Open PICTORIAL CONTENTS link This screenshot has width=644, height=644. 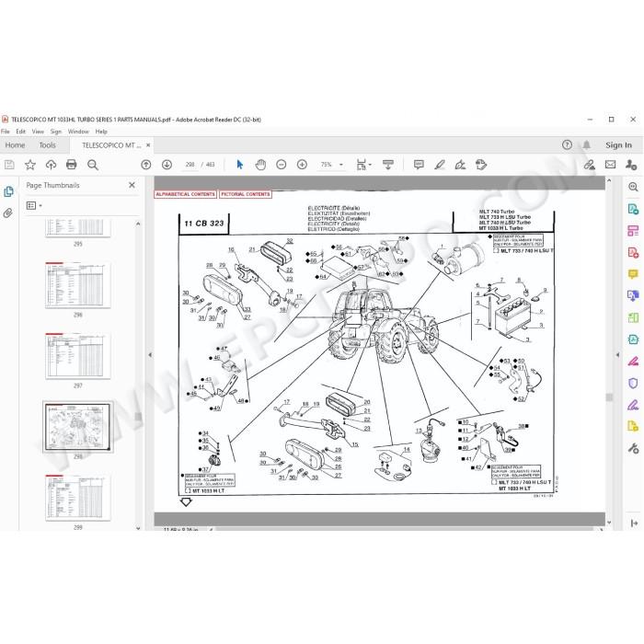point(246,194)
